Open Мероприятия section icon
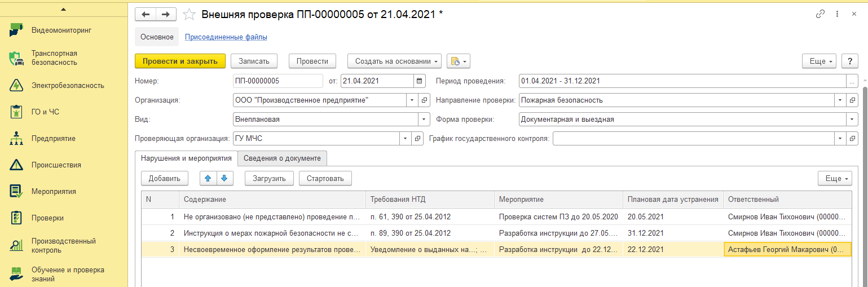This screenshot has height=287, width=868. 16,191
